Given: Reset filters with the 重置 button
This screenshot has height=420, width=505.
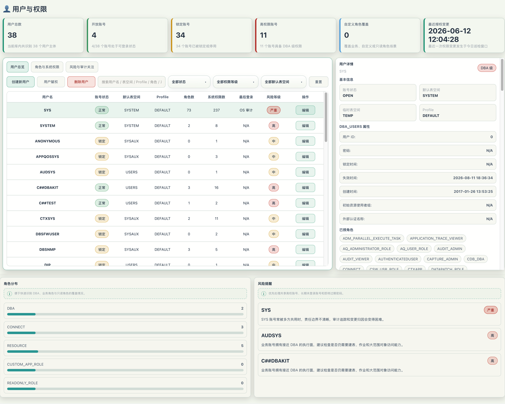Looking at the screenshot, I should pos(318,82).
